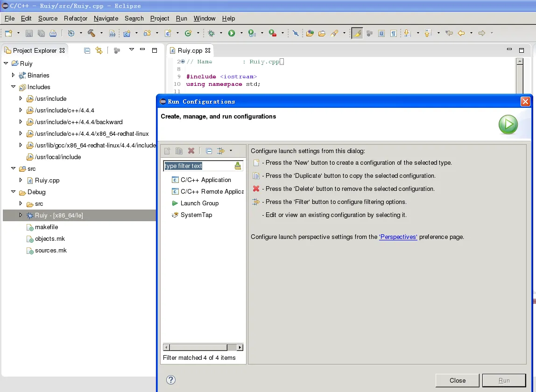Expand the Ruiy.cpp tree node
Image resolution: width=536 pixels, height=392 pixels.
(21, 180)
